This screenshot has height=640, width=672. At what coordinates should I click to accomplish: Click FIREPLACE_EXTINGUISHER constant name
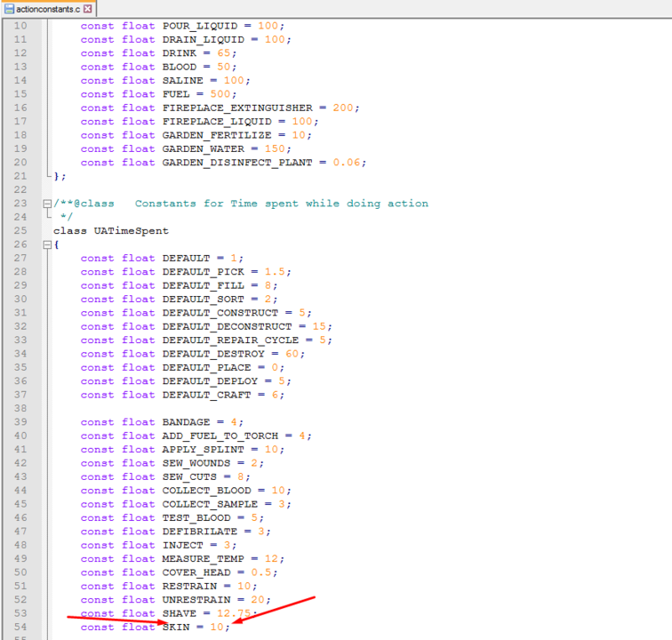coord(237,108)
